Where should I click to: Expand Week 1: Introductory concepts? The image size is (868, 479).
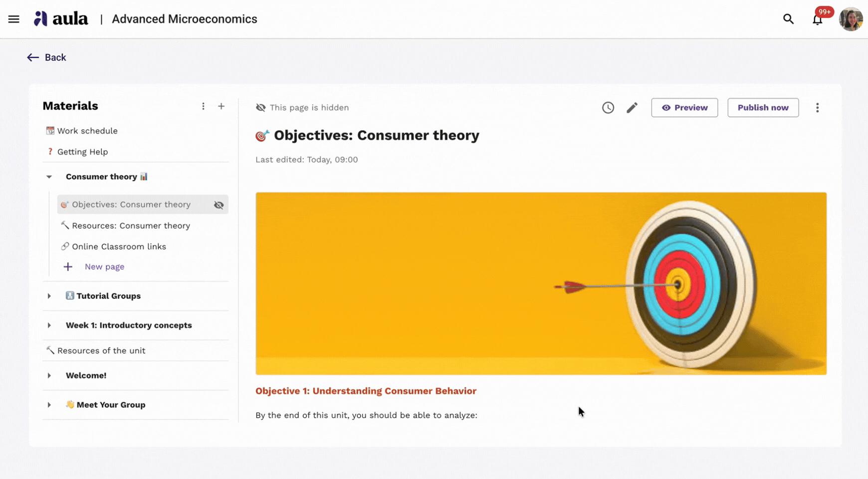tap(49, 325)
